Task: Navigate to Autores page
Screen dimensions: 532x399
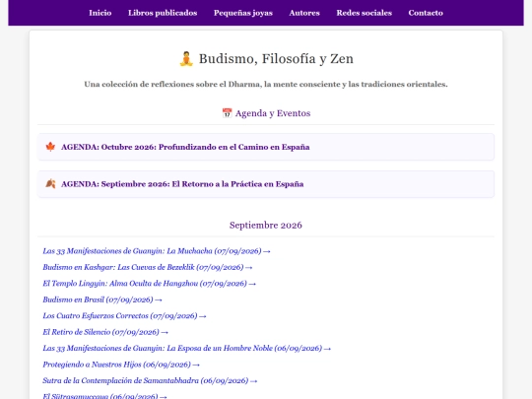Action: click(x=304, y=13)
